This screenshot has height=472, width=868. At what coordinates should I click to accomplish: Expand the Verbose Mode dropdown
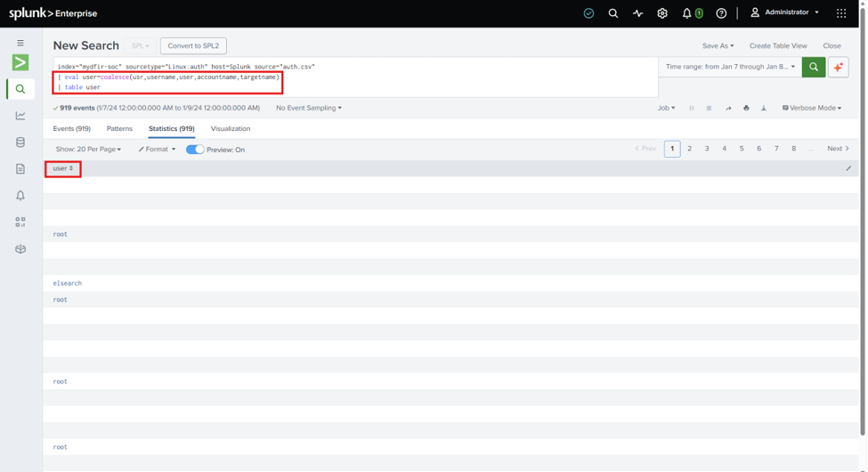coord(812,108)
